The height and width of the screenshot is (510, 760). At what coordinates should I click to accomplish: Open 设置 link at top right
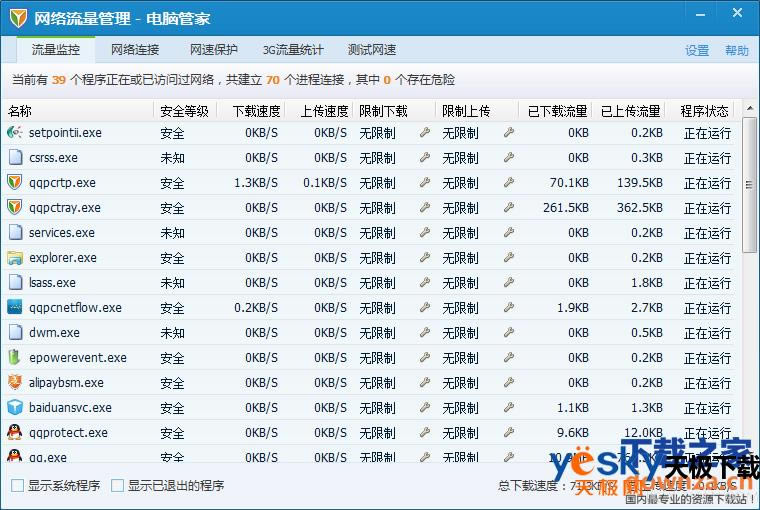pos(697,51)
